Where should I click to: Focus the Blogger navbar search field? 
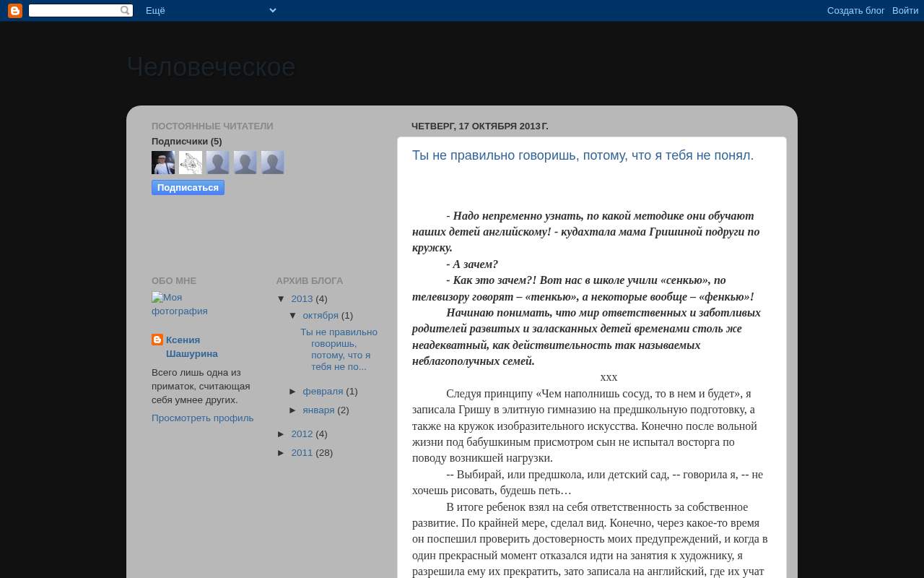74,11
